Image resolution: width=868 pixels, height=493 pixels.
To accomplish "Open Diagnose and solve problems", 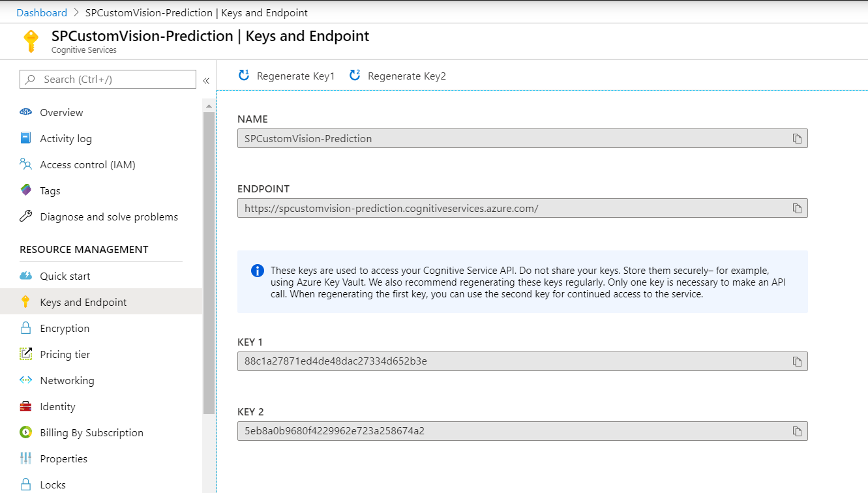I will click(108, 217).
